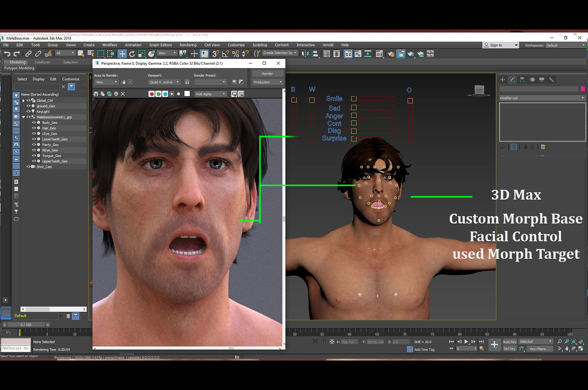Click the Redo arrow icon
588x390 pixels.
17,54
